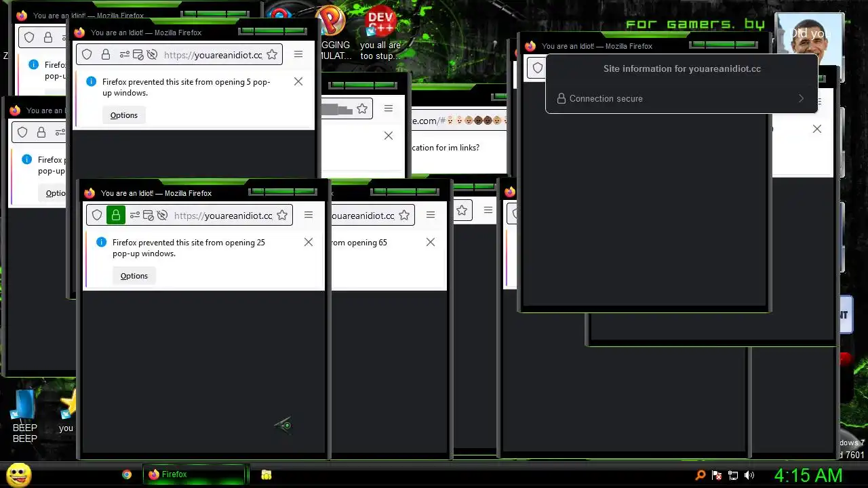Click the bookmark star in the 25 pop-up window
Viewport: 868px width, 488px height.
coord(282,216)
